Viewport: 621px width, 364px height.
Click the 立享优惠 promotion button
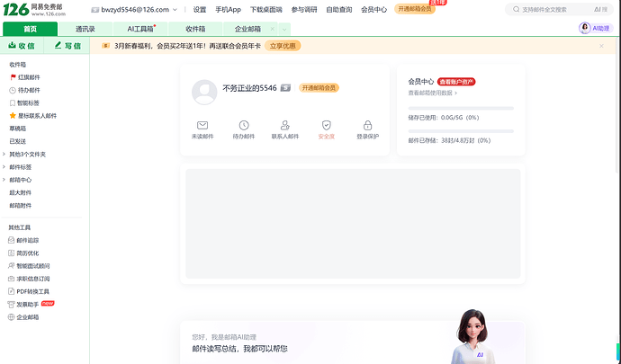[x=283, y=45]
